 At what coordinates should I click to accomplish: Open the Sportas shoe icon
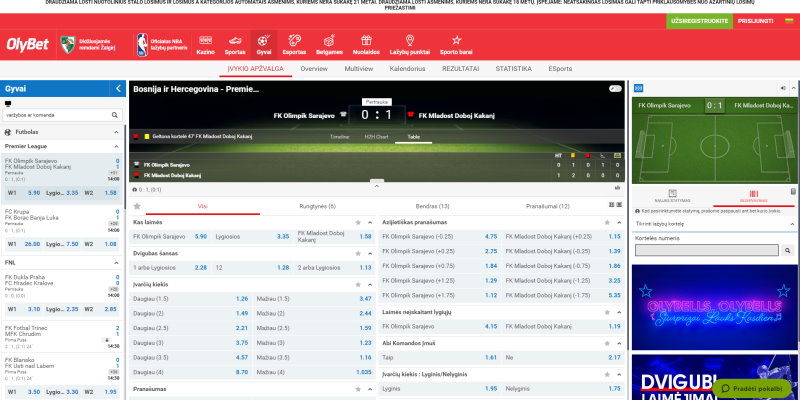(x=235, y=40)
